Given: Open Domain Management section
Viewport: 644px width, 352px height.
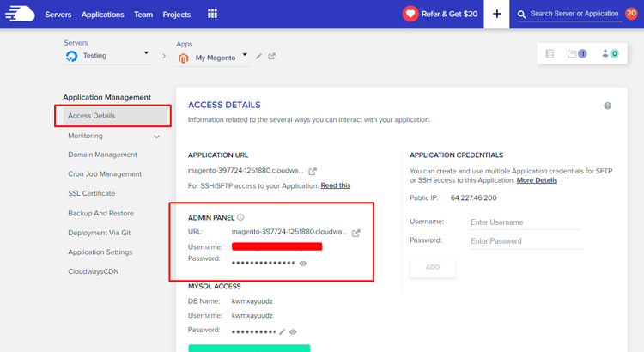Looking at the screenshot, I should click(103, 155).
